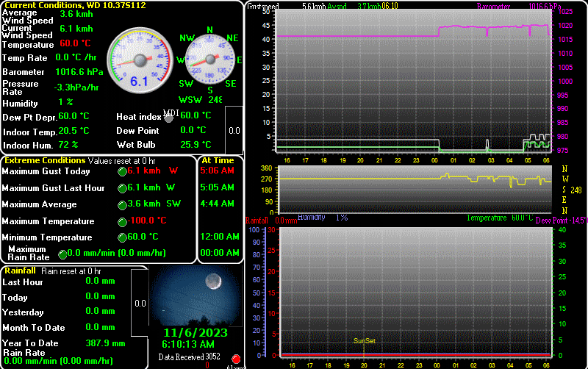Click the At Time column heading

coord(218,160)
